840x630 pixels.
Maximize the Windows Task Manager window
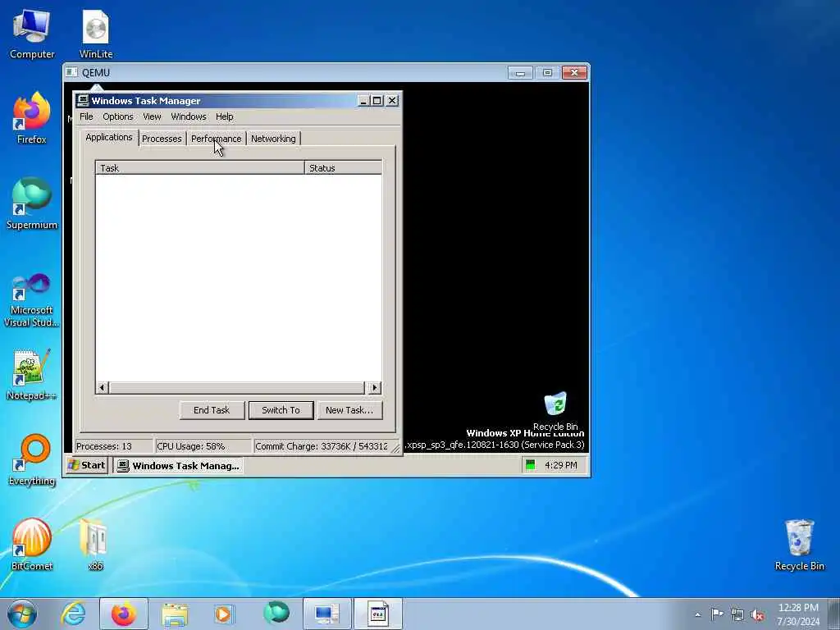377,100
